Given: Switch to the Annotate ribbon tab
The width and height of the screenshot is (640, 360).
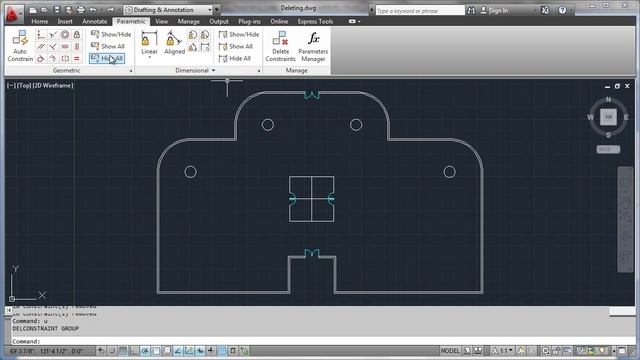Looking at the screenshot, I should (95, 21).
